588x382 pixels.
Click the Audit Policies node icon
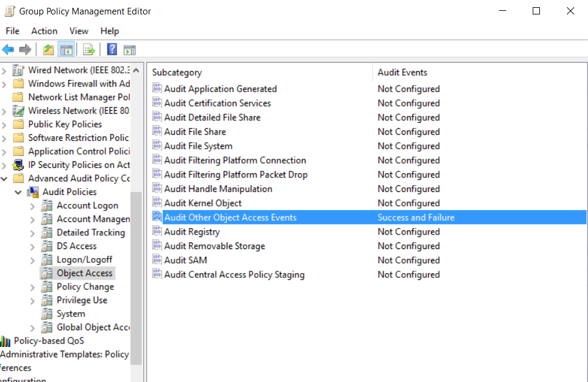click(32, 191)
